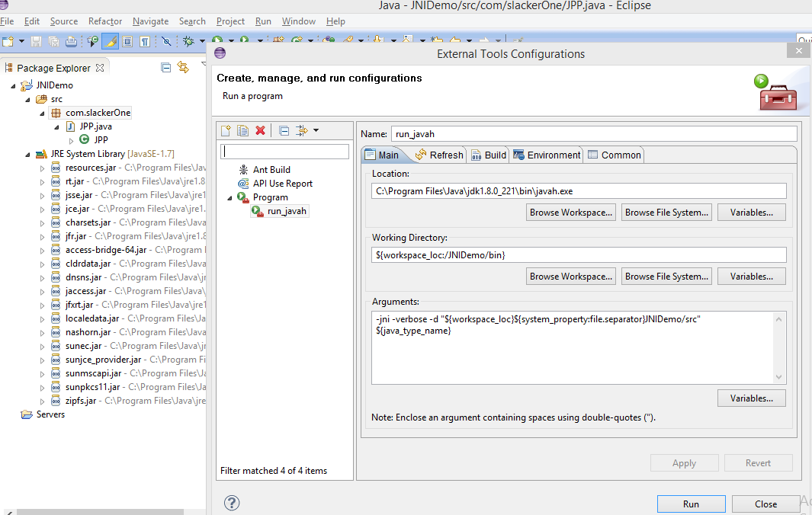Close the Package Explorer view tab
812x515 pixels.
(x=100, y=68)
